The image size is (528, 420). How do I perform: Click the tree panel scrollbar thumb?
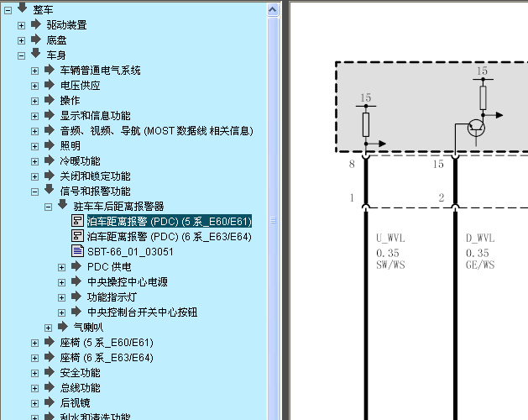[x=273, y=220]
